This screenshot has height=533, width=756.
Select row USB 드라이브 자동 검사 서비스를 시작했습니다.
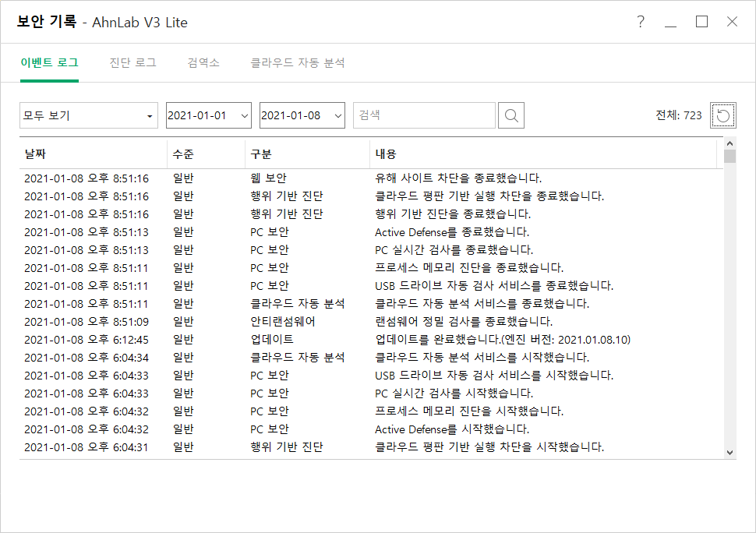click(371, 376)
